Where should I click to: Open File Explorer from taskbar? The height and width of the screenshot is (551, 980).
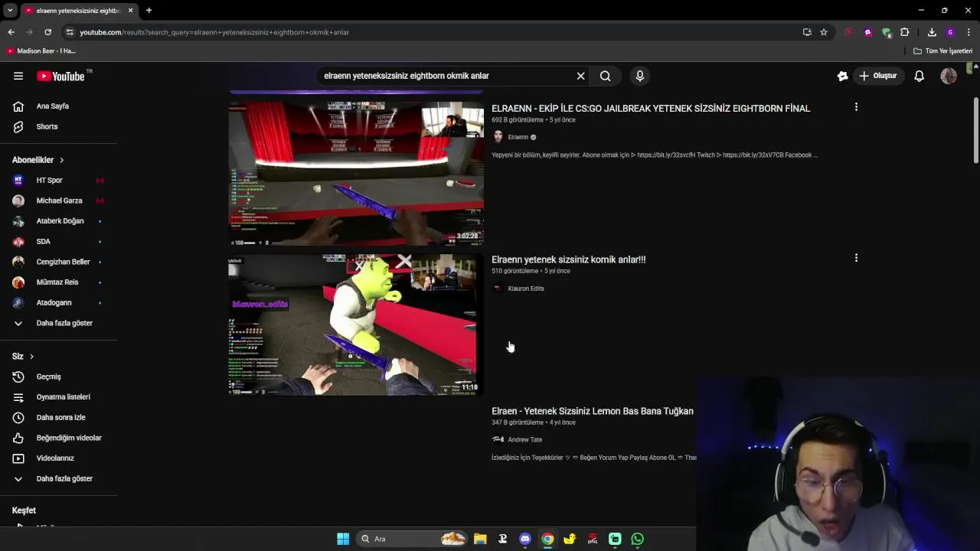(x=480, y=539)
